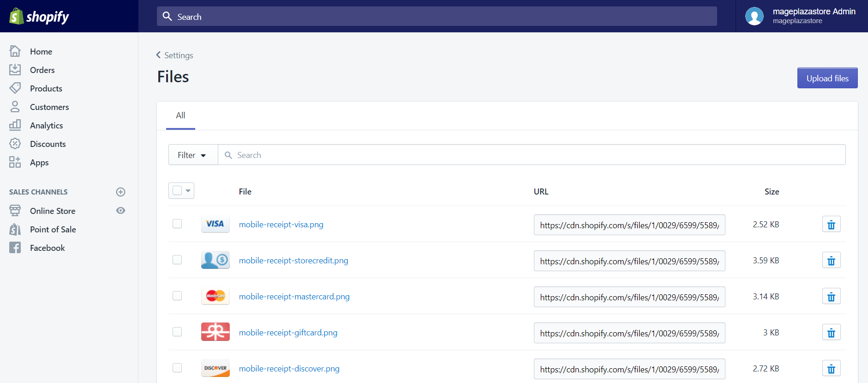The image size is (868, 383).
Task: Open Point of Sale channel
Action: pyautogui.click(x=53, y=230)
